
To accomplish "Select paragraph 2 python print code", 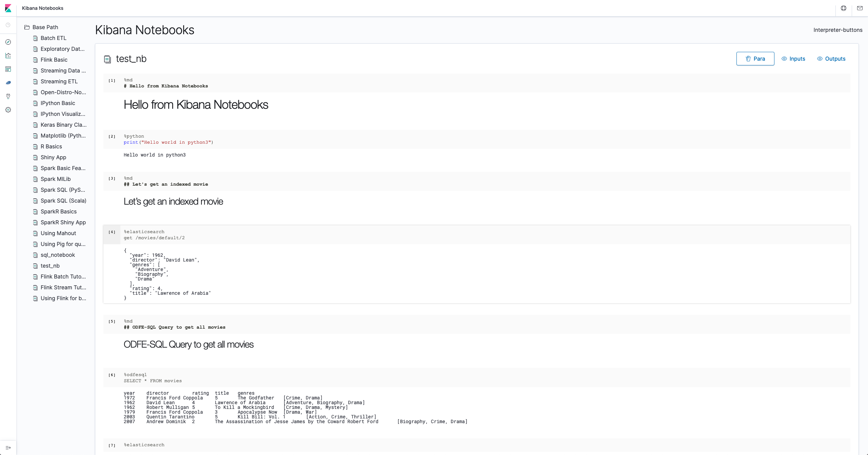I will pyautogui.click(x=169, y=142).
